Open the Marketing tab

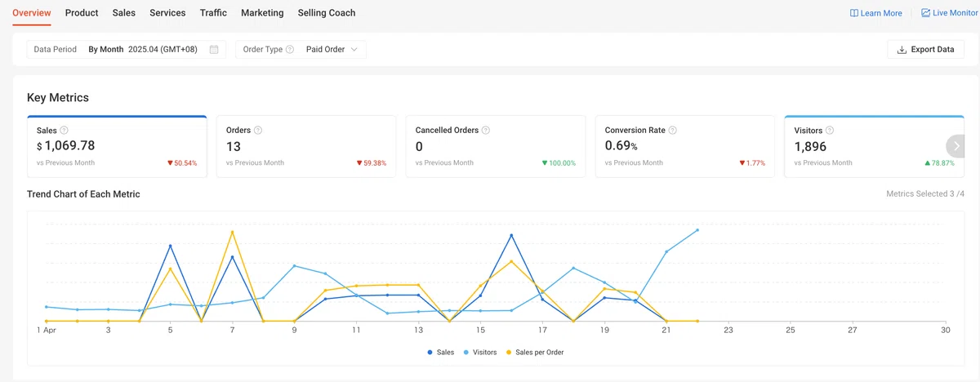[262, 13]
